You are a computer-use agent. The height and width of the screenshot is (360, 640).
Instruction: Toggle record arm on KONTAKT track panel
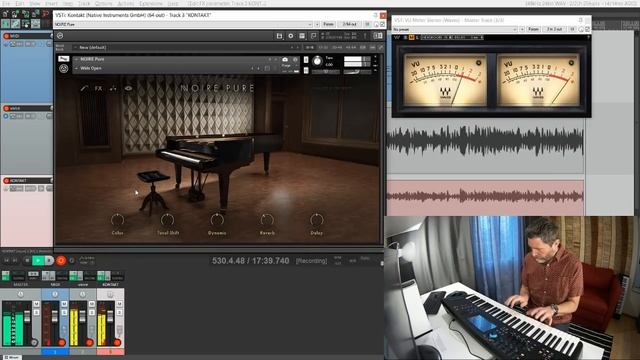pyautogui.click(x=6, y=181)
